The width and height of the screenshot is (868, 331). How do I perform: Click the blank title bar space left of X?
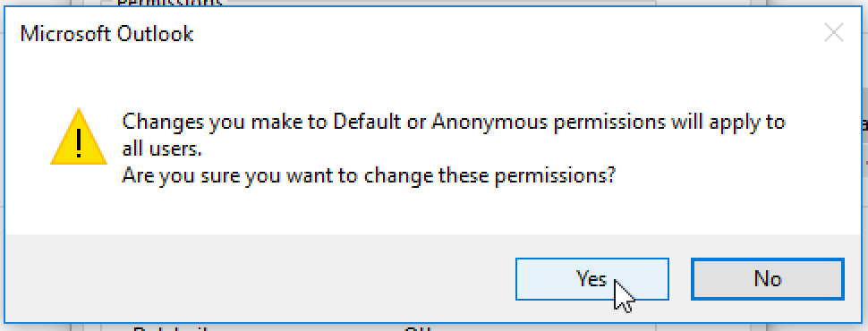click(x=498, y=34)
